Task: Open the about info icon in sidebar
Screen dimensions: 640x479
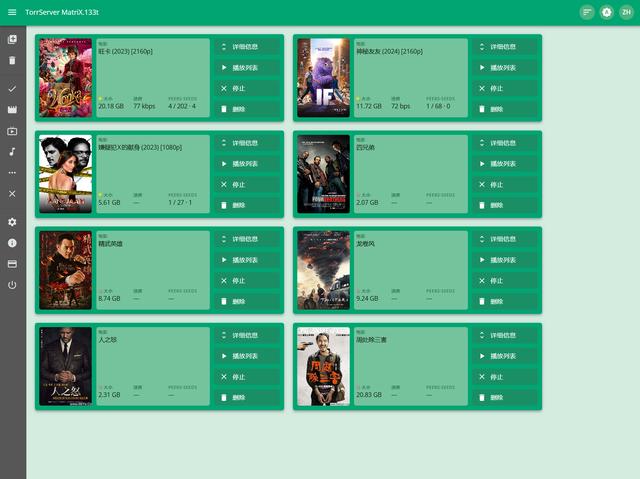Action: (x=12, y=243)
